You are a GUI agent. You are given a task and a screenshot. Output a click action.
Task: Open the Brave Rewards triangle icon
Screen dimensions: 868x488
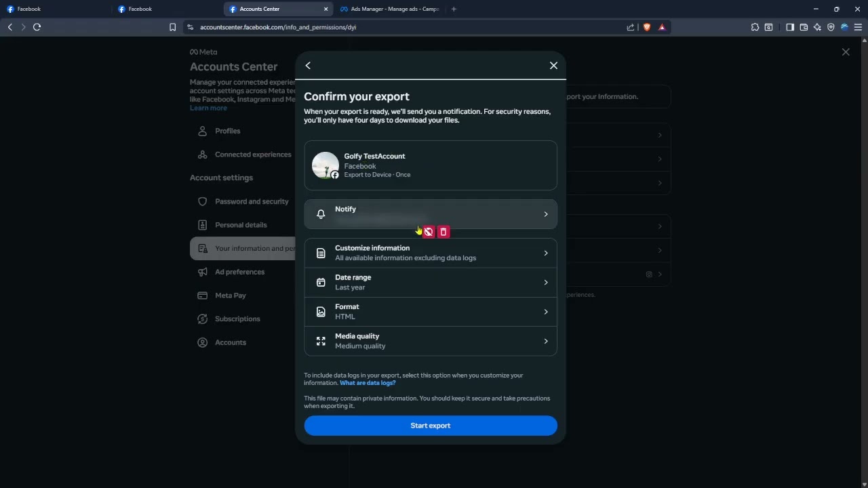[x=662, y=27]
